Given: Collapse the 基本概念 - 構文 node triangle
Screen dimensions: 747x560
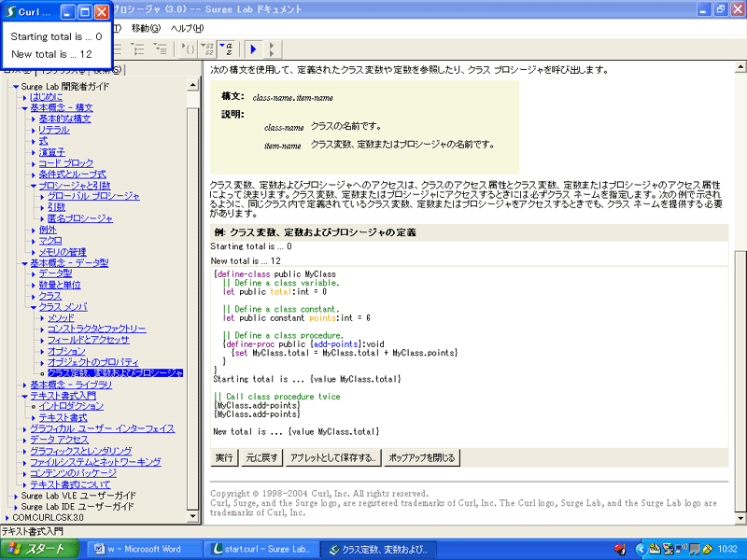Looking at the screenshot, I should point(25,108).
